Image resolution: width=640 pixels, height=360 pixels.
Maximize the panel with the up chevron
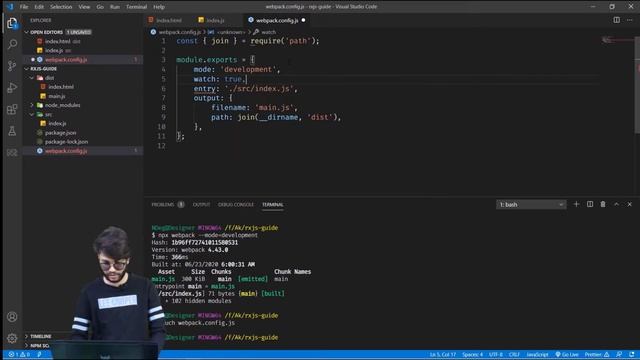[616, 204]
